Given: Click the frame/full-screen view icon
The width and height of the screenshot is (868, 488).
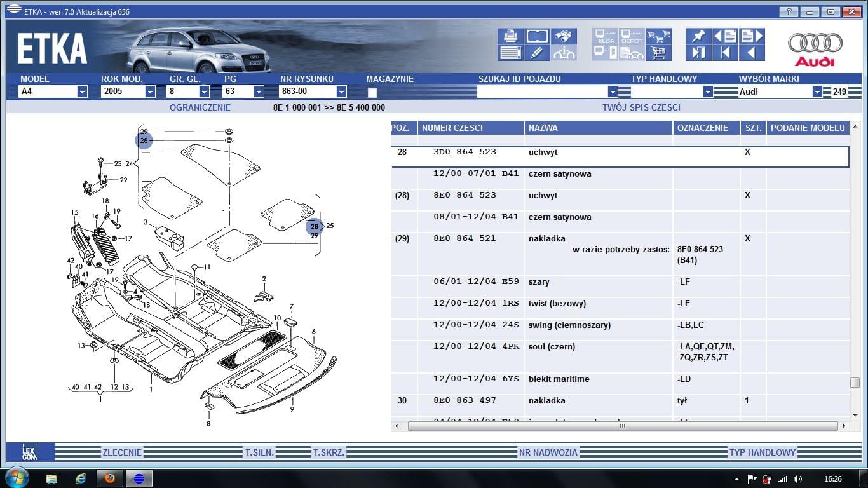Looking at the screenshot, I should pyautogui.click(x=537, y=36).
